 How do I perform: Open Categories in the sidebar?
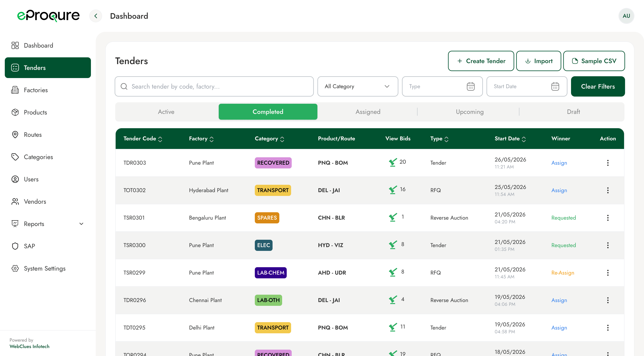point(48,157)
